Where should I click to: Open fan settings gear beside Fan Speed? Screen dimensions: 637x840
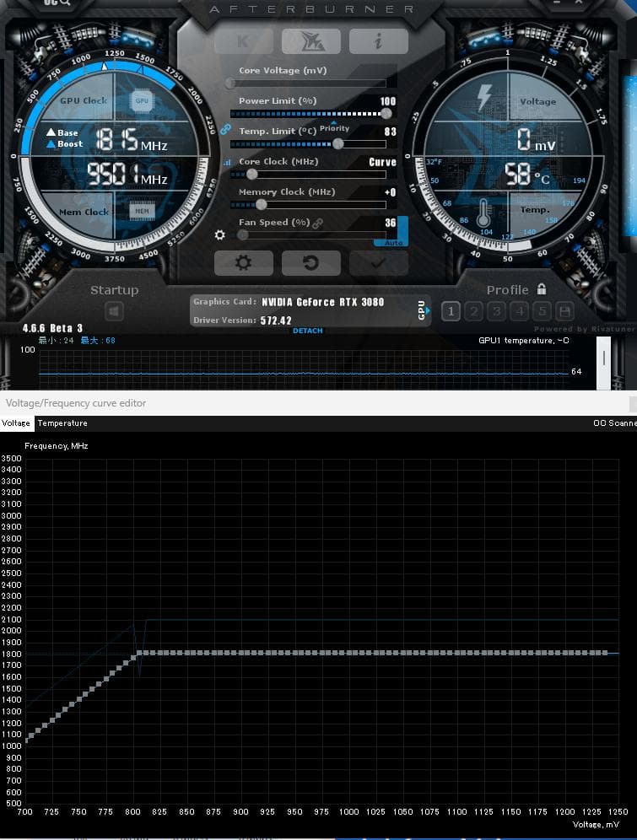[x=219, y=235]
